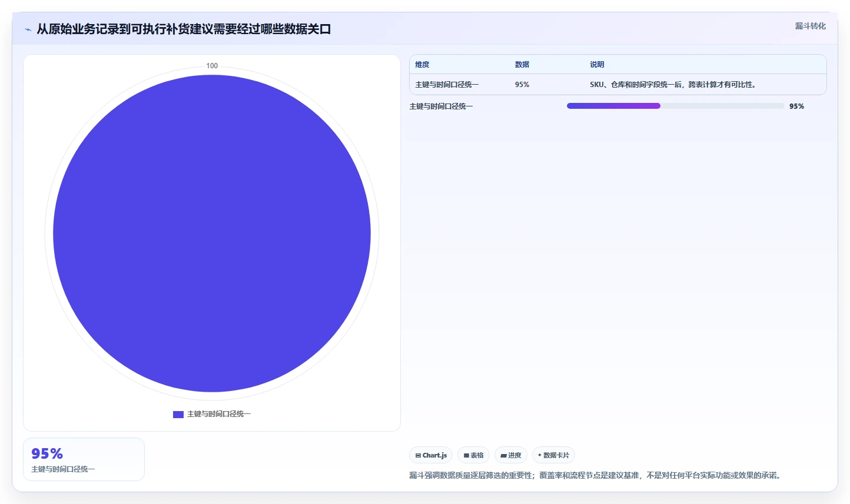Click the lightning icon beside the title
Screen dimensions: 850x504
[x=28, y=29]
